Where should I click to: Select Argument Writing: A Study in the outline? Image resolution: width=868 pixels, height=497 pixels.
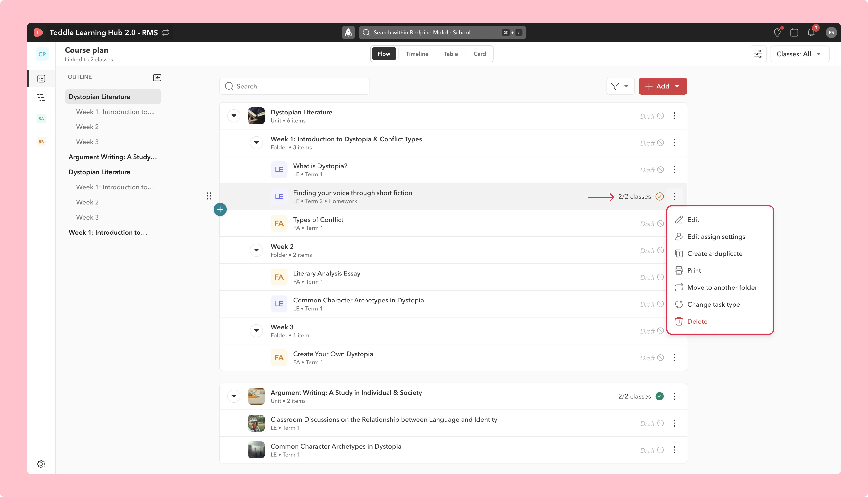tap(113, 157)
